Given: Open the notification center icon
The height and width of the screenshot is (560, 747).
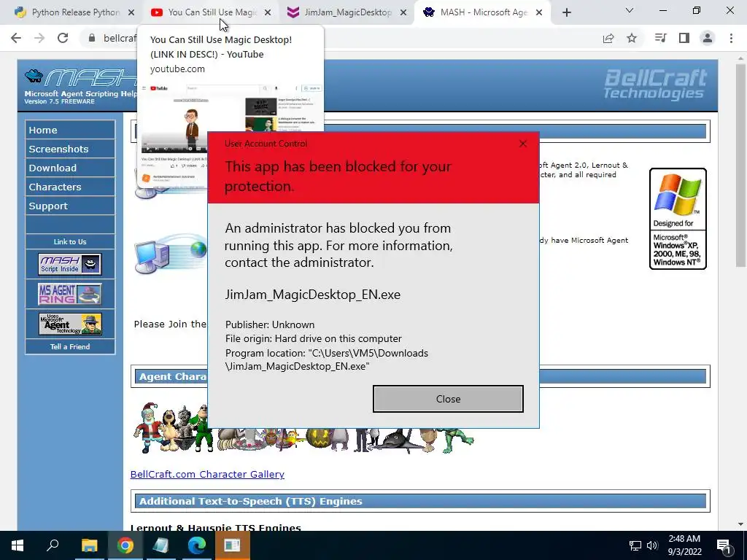Looking at the screenshot, I should click(724, 545).
